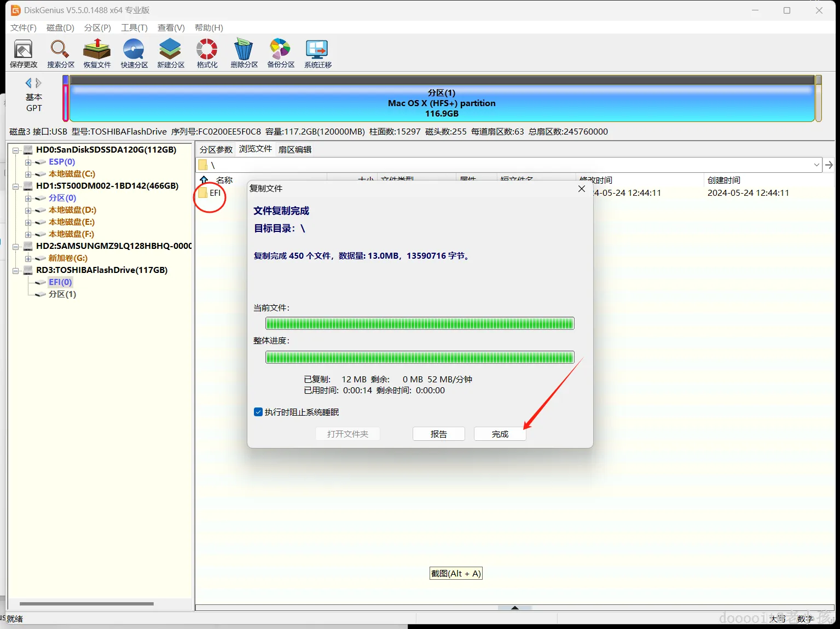
Task: Go to the next disk with the right arrow
Action: click(x=38, y=83)
